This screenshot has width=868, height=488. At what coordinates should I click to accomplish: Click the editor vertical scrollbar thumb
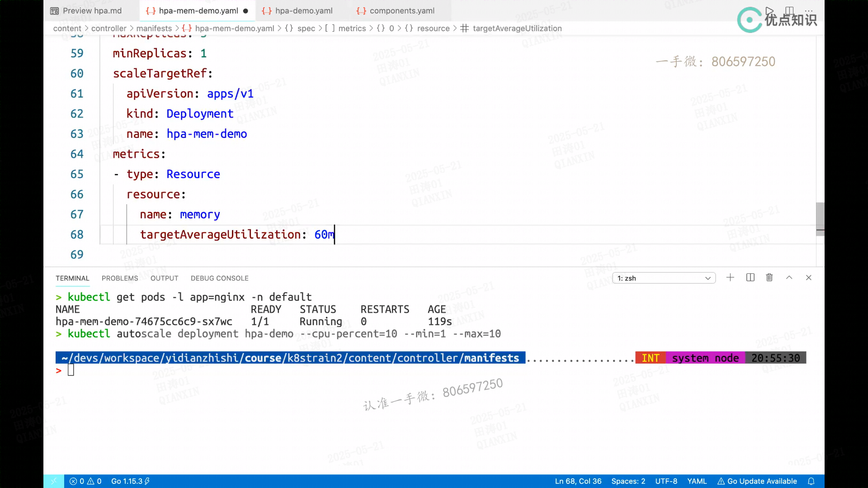tap(820, 219)
